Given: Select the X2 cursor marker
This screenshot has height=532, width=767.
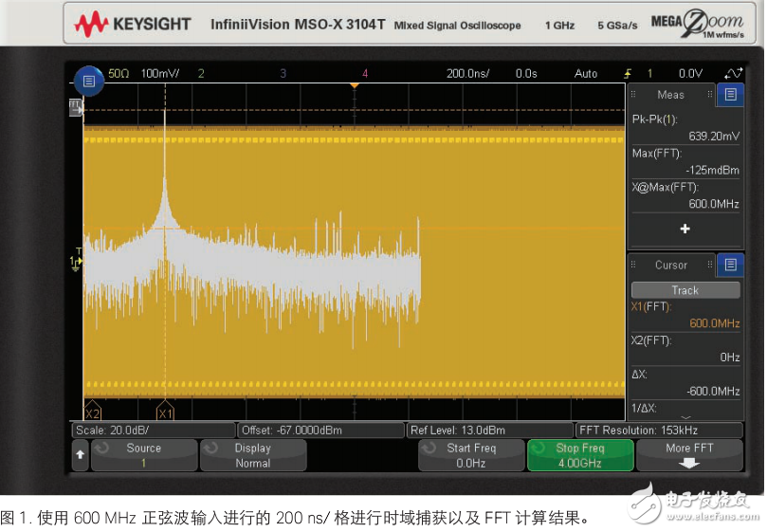Looking at the screenshot, I should pos(92,413).
